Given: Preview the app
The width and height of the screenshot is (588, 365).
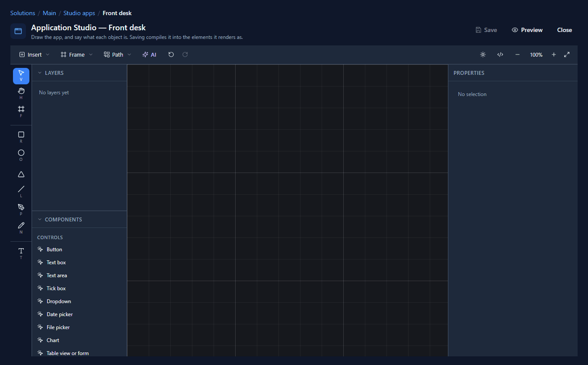Looking at the screenshot, I should (x=527, y=30).
